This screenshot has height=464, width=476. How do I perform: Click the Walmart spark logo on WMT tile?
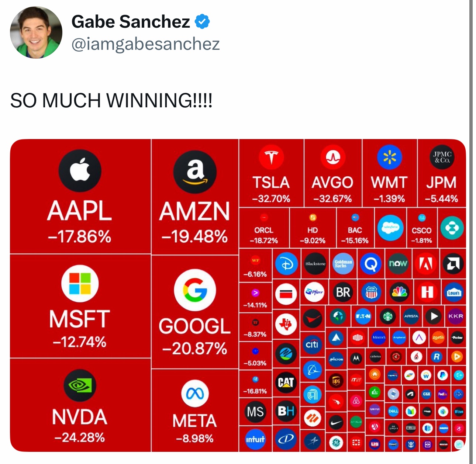389,157
